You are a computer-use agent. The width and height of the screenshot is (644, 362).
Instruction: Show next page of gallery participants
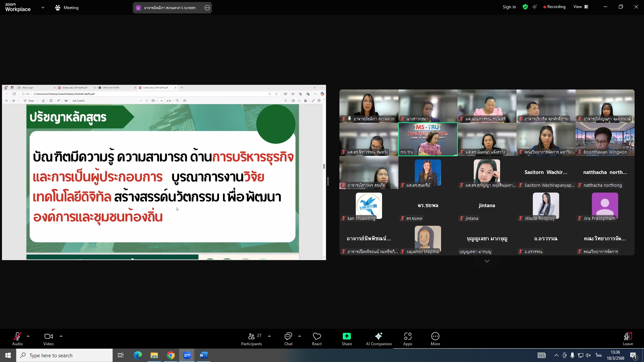point(487,261)
